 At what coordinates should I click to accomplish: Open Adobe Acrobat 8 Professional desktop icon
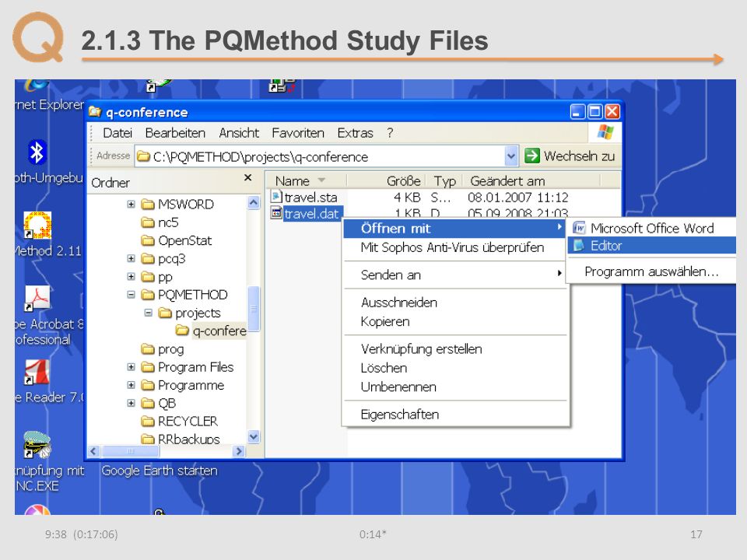37,298
